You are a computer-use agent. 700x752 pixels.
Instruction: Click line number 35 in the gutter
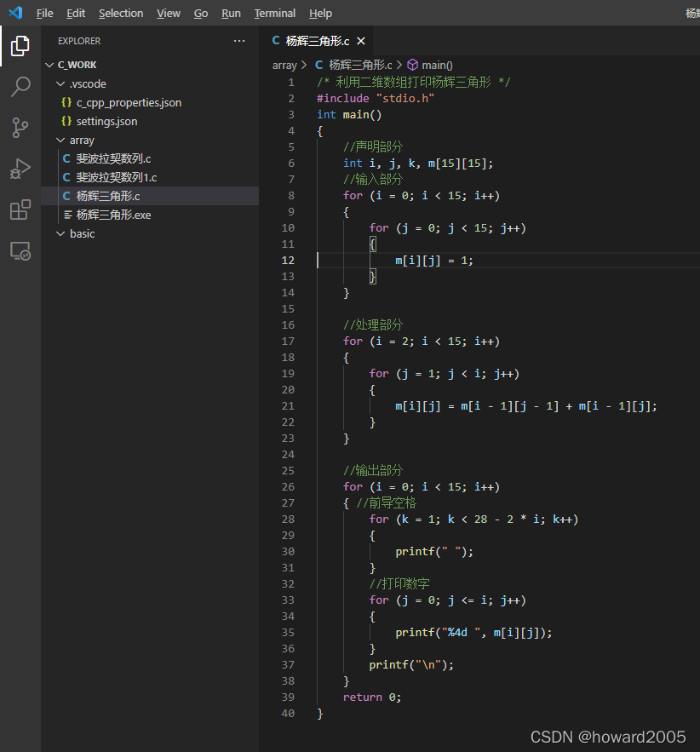click(x=288, y=633)
